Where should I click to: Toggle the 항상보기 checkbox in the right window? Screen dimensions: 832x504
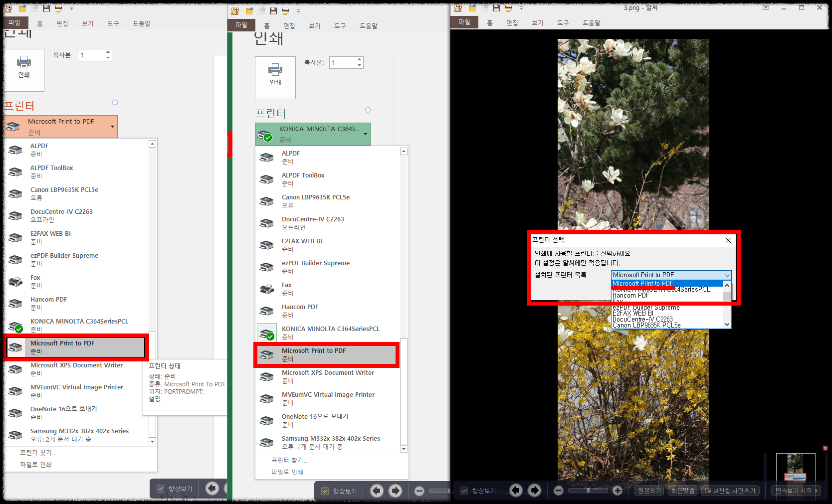click(x=464, y=491)
